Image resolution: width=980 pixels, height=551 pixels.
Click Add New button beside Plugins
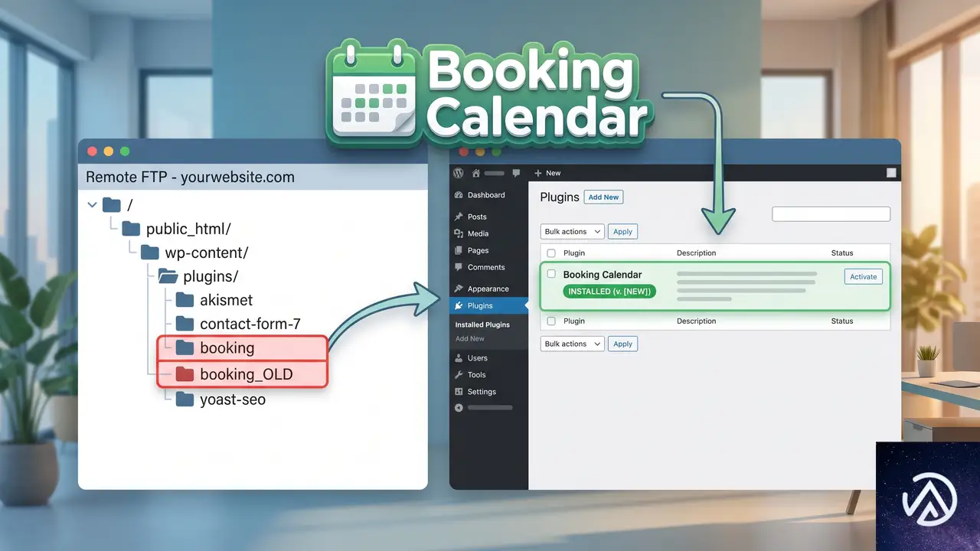point(604,197)
